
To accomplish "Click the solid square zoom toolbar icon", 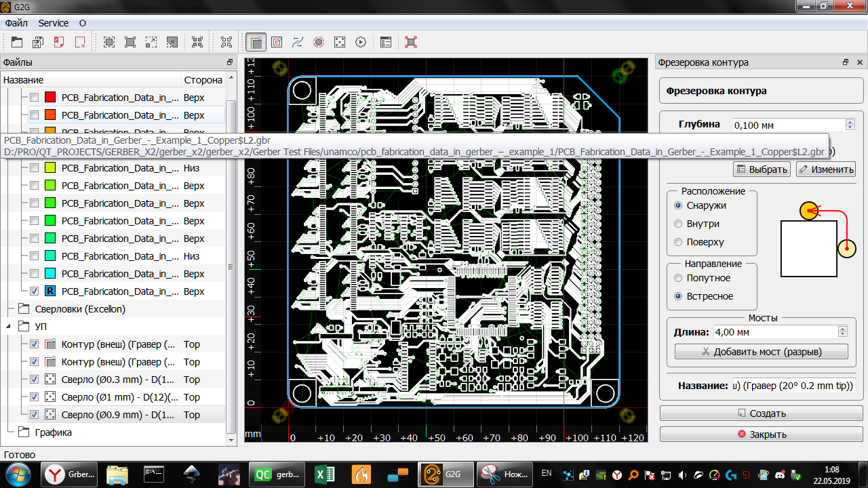I will (x=130, y=42).
